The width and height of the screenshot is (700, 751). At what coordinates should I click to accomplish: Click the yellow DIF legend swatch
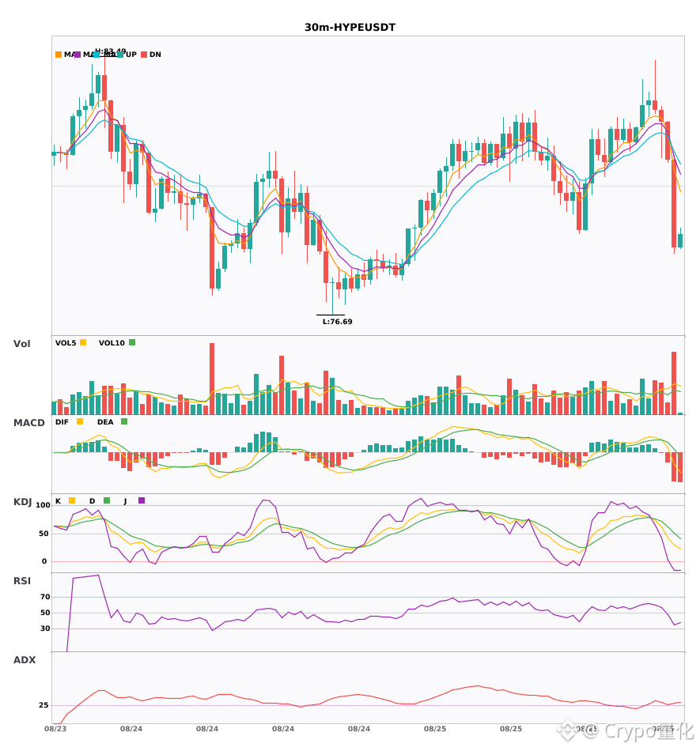click(80, 421)
